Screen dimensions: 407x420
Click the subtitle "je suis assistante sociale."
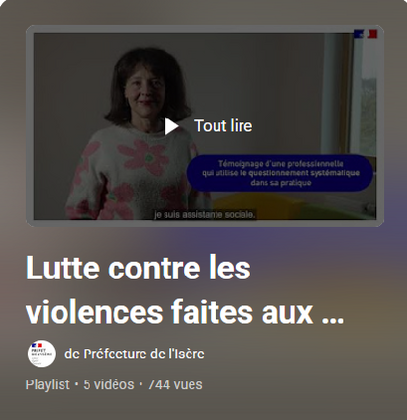point(205,215)
